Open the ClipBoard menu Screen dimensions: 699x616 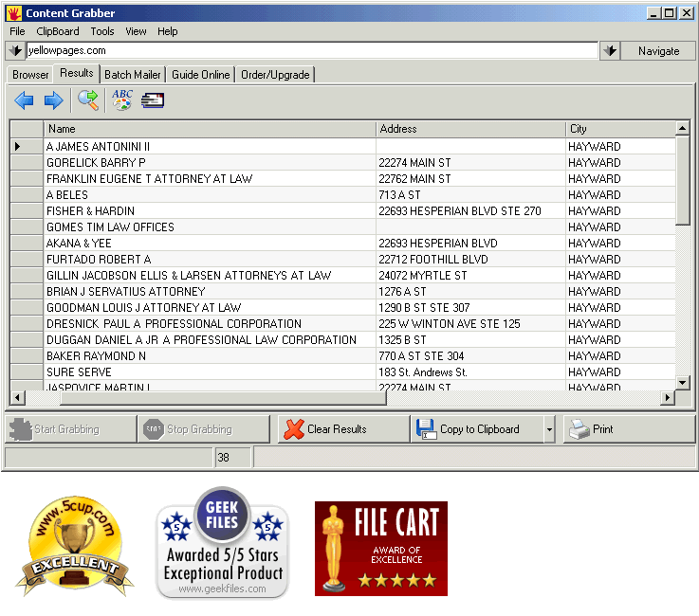click(x=58, y=31)
